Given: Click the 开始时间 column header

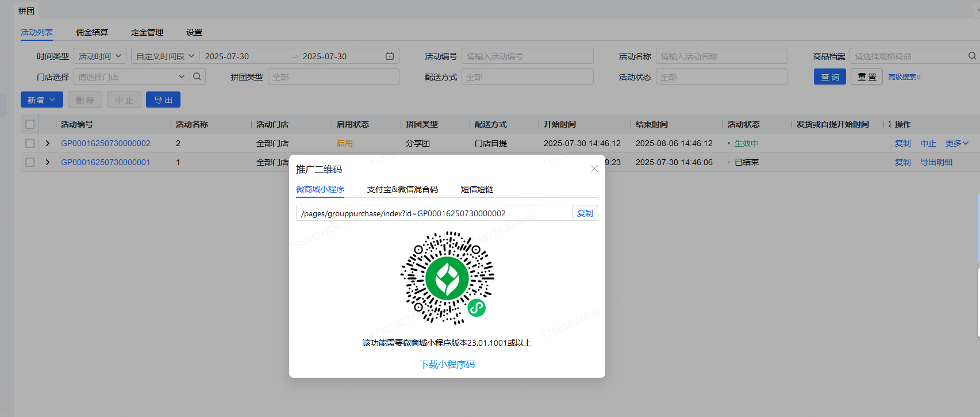Looking at the screenshot, I should (x=560, y=124).
